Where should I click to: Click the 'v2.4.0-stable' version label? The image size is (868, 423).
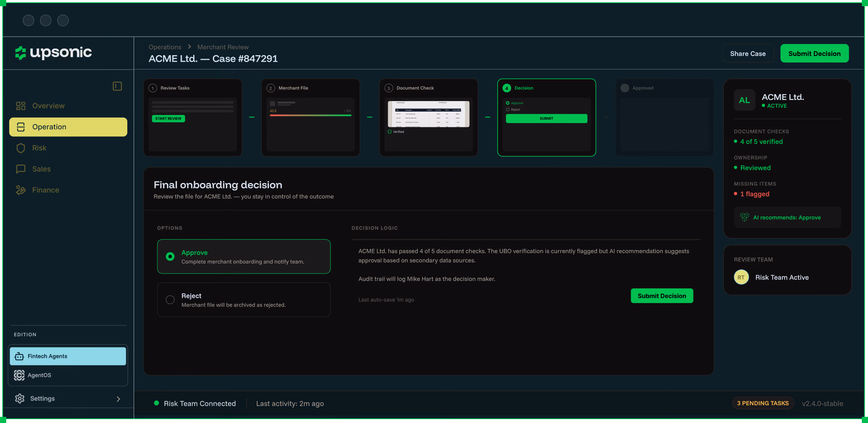822,403
